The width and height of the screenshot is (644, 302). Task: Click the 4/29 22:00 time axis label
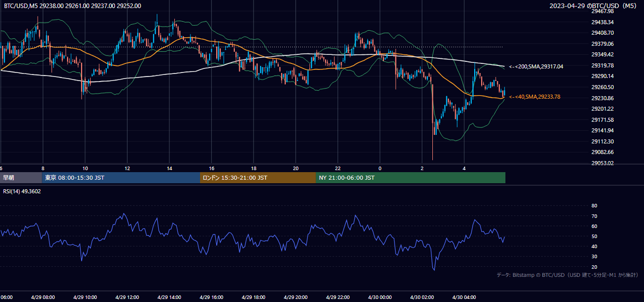pyautogui.click(x=338, y=297)
